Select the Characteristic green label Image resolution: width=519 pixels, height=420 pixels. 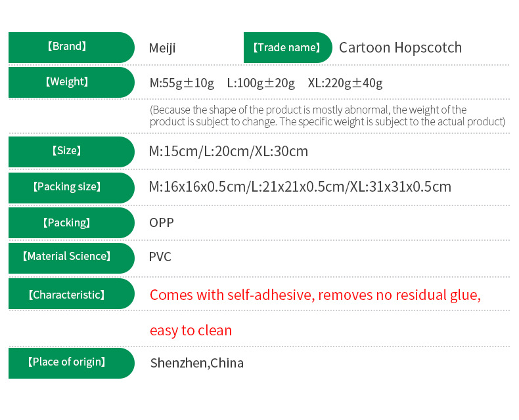[72, 293]
